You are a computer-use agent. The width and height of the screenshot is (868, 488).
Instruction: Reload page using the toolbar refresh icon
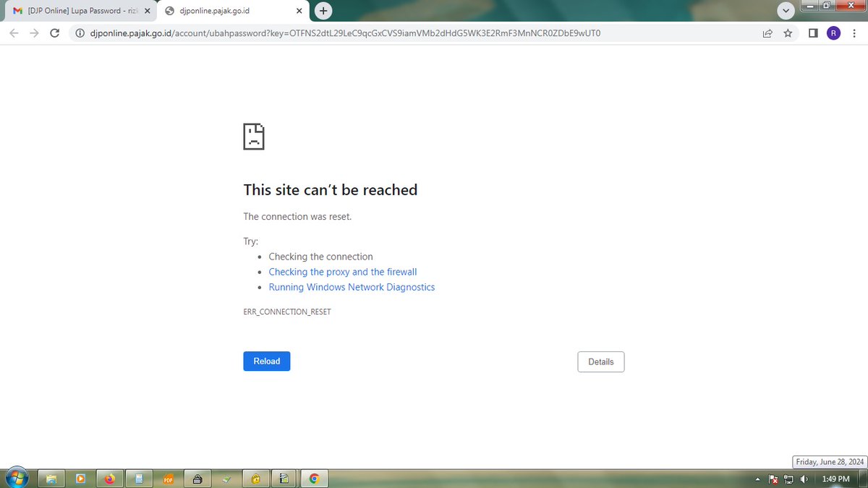tap(54, 33)
